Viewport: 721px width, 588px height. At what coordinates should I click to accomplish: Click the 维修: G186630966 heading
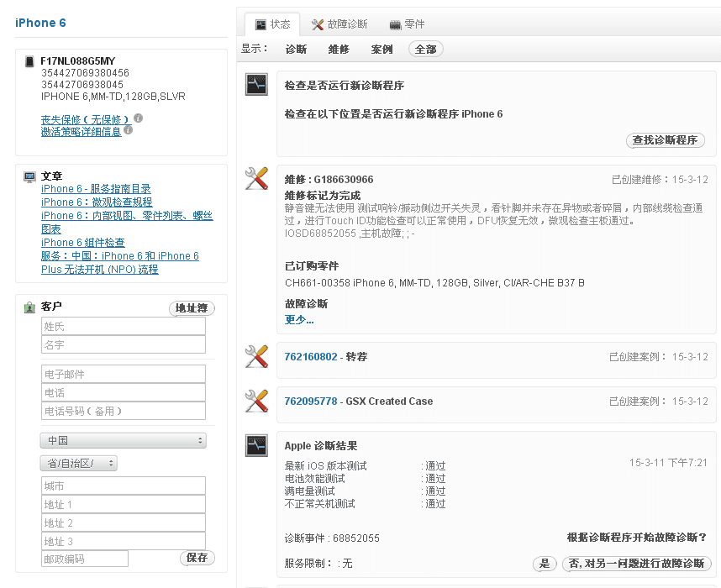(x=329, y=179)
